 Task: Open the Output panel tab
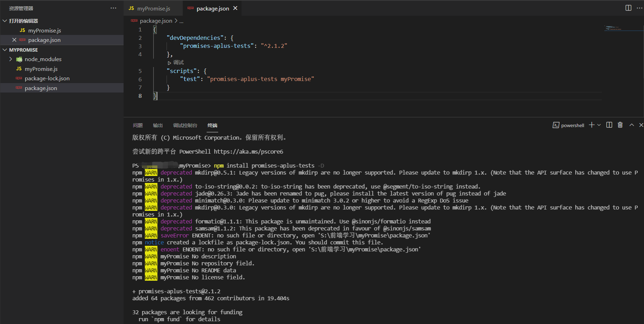(158, 125)
